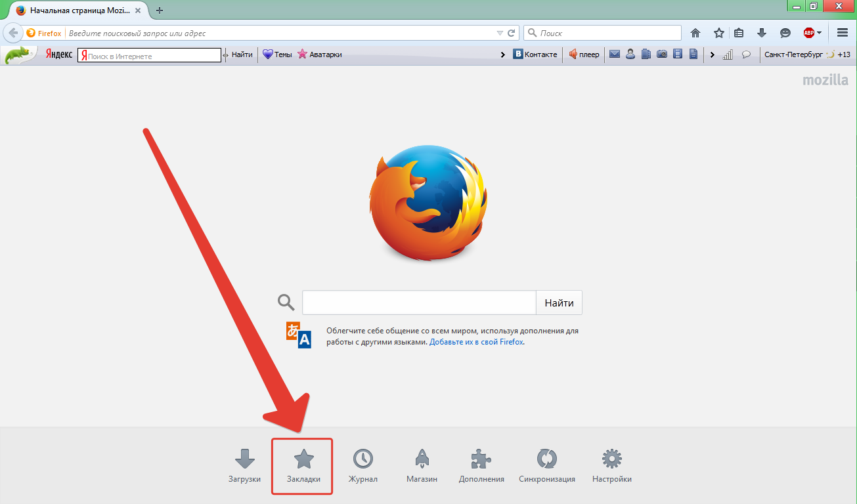Open the Магазин marketplace rocket icon
The height and width of the screenshot is (504, 857).
[x=422, y=466]
